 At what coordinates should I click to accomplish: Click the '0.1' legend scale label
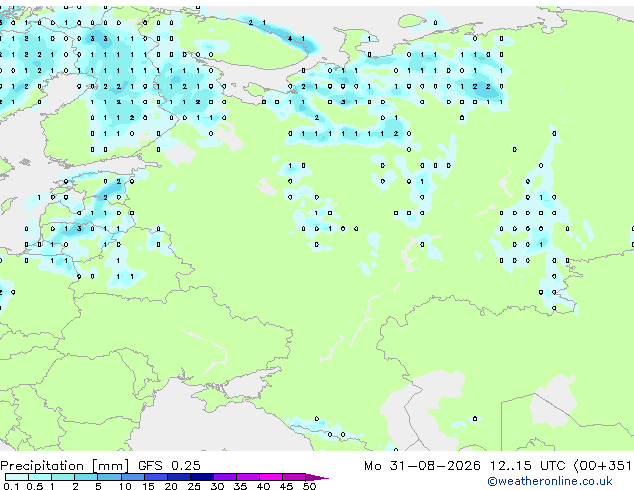click(x=11, y=486)
